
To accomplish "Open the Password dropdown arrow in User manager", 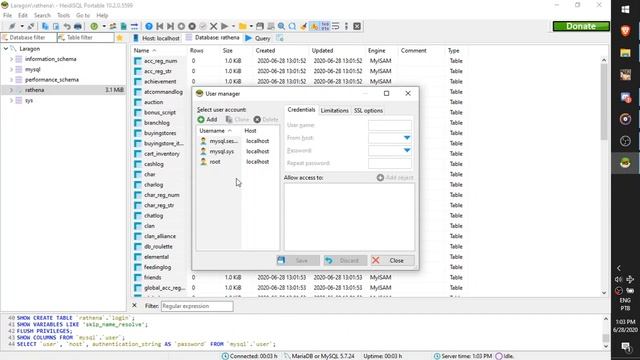I will click(x=407, y=151).
